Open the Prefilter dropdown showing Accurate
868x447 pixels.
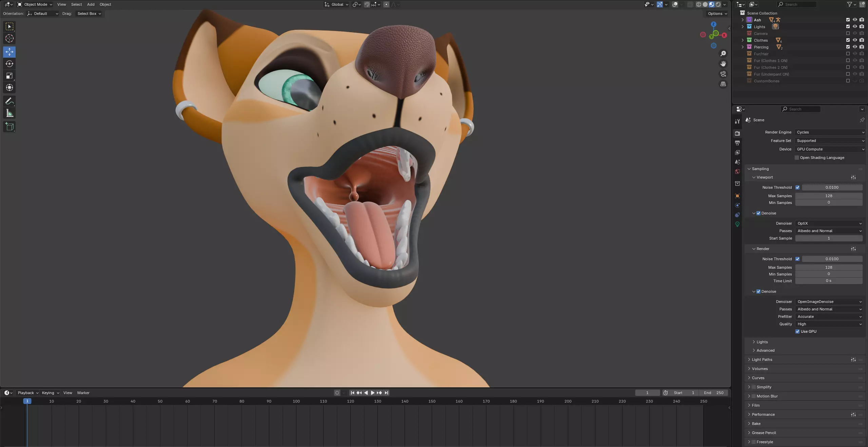(829, 317)
